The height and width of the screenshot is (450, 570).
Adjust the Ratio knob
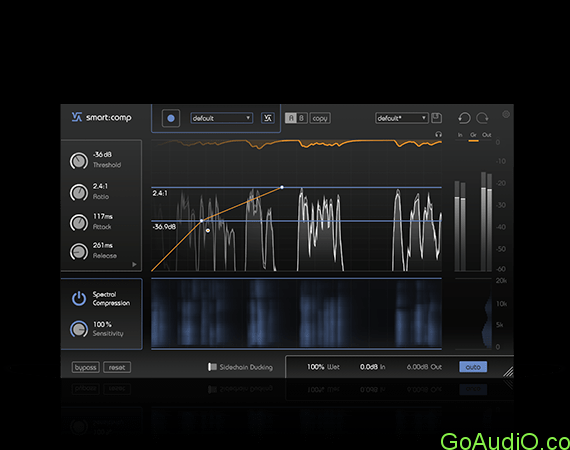click(79, 192)
